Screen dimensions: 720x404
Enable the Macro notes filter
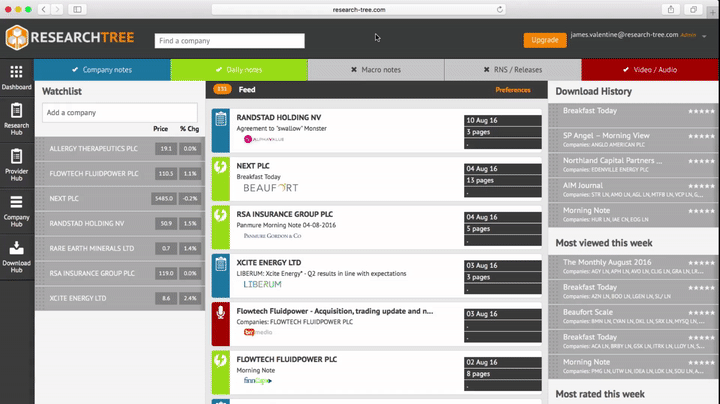375,70
